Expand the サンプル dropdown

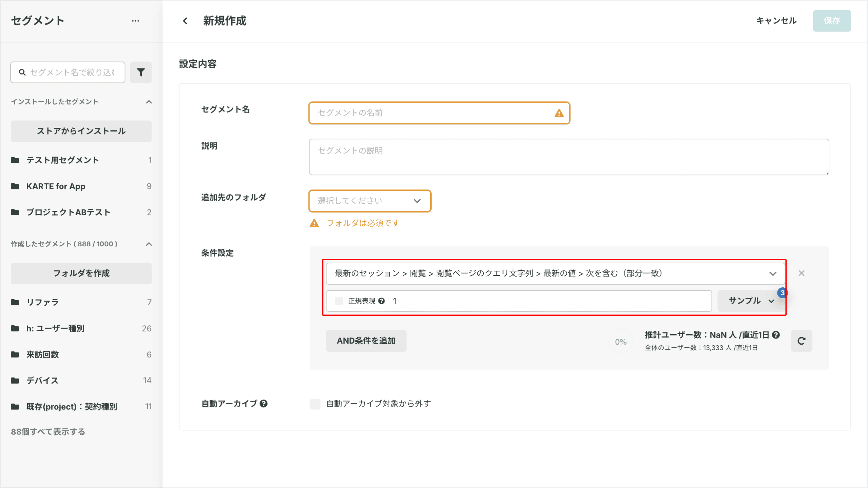coord(751,301)
